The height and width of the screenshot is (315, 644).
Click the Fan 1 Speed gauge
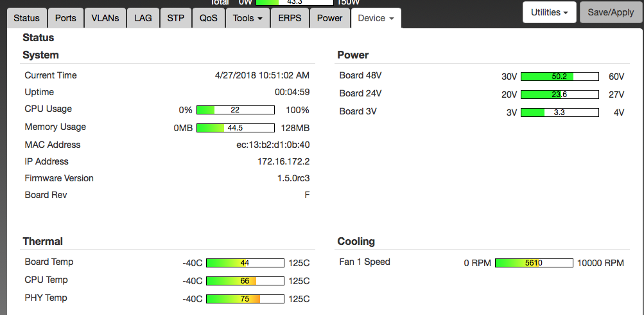pos(534,263)
